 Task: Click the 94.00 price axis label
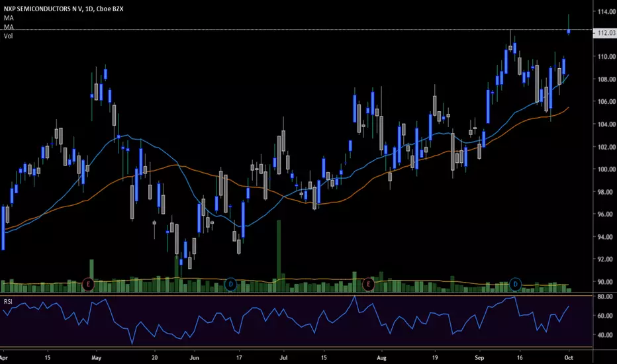606,237
